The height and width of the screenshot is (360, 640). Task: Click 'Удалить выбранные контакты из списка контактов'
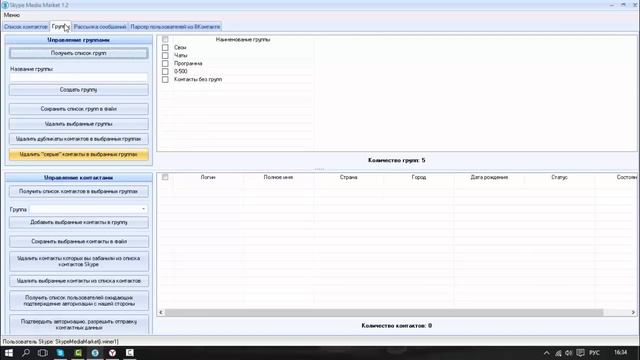(x=79, y=281)
